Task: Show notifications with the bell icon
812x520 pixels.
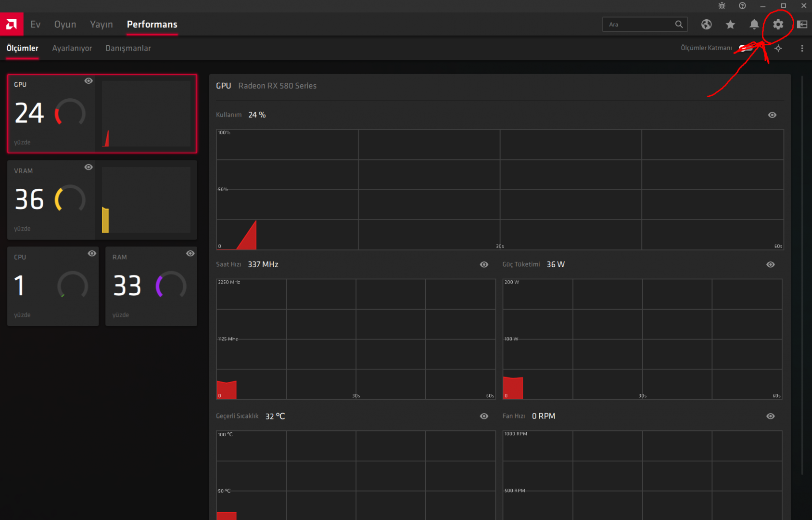Action: [754, 24]
